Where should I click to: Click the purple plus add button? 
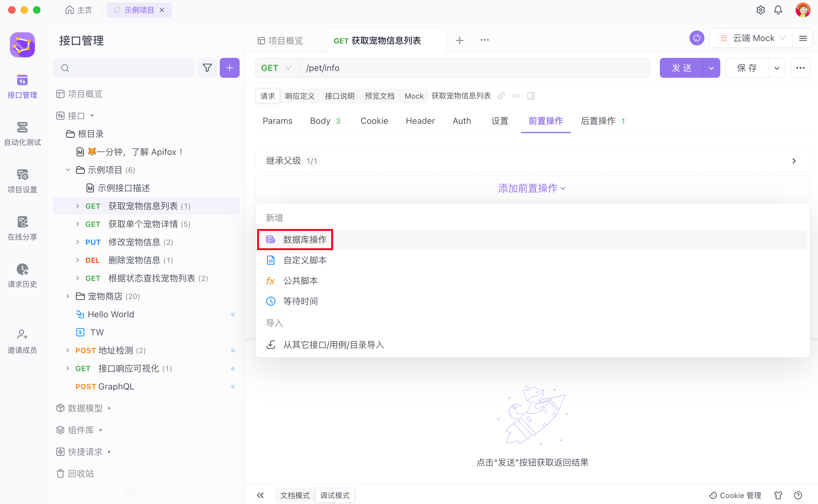tap(229, 68)
